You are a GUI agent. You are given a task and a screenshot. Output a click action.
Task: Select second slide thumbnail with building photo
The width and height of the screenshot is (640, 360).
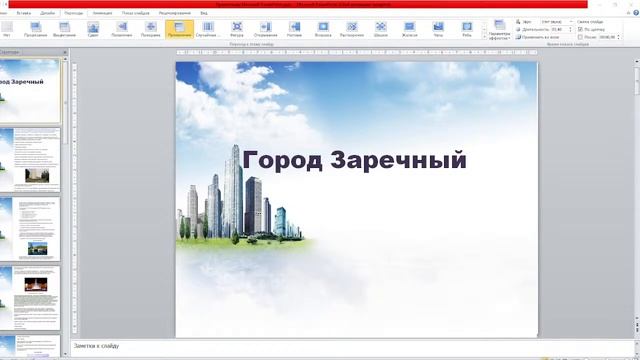pyautogui.click(x=29, y=160)
